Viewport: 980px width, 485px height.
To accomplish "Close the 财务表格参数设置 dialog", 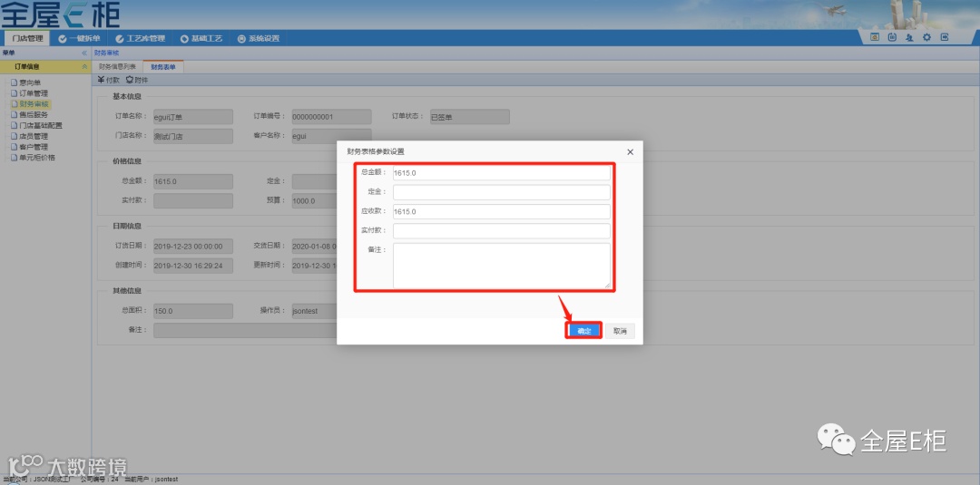I will tap(630, 151).
